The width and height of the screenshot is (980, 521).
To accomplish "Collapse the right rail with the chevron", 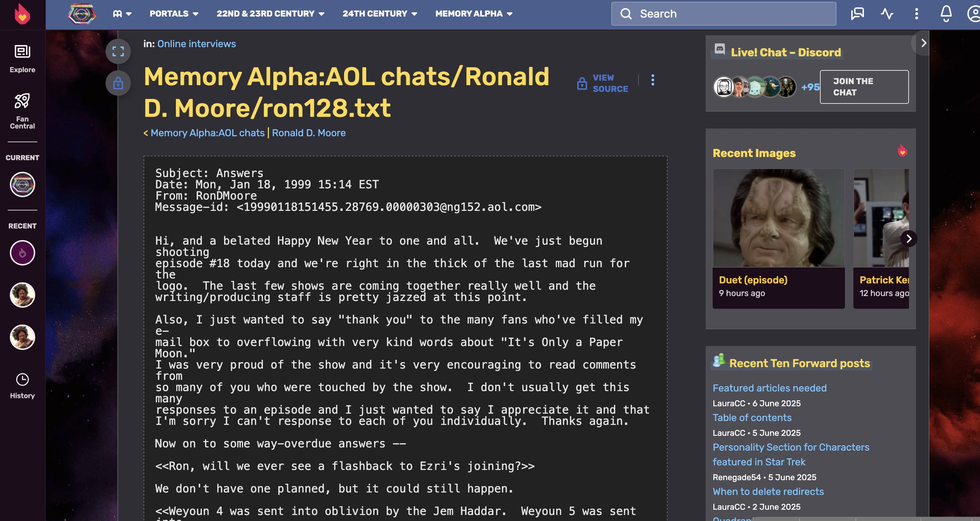I will [923, 43].
